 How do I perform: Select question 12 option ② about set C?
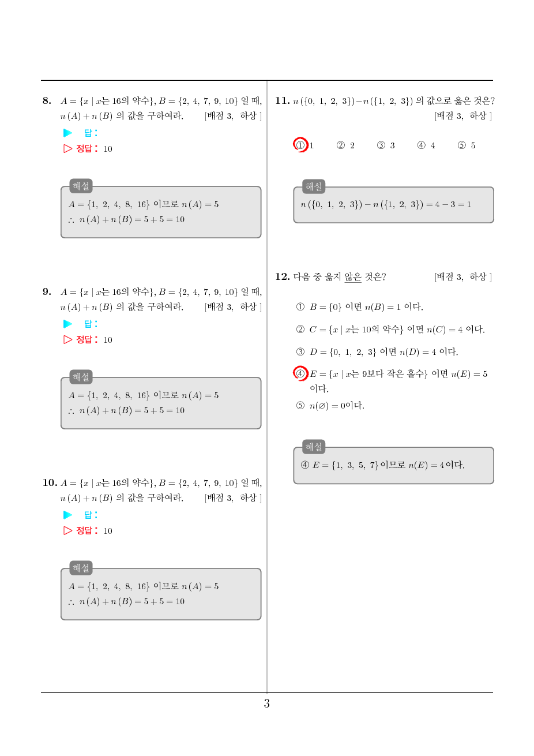pos(390,330)
